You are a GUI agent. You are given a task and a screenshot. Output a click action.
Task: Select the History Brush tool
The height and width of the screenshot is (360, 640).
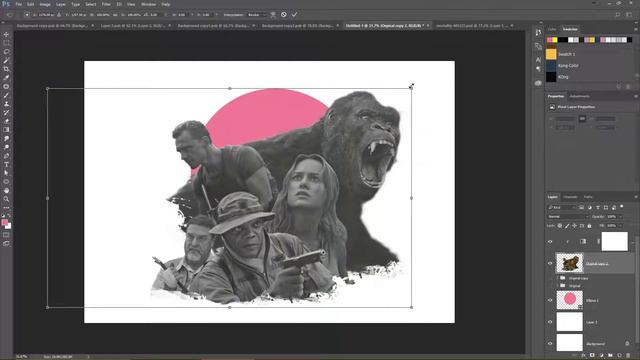[6, 112]
